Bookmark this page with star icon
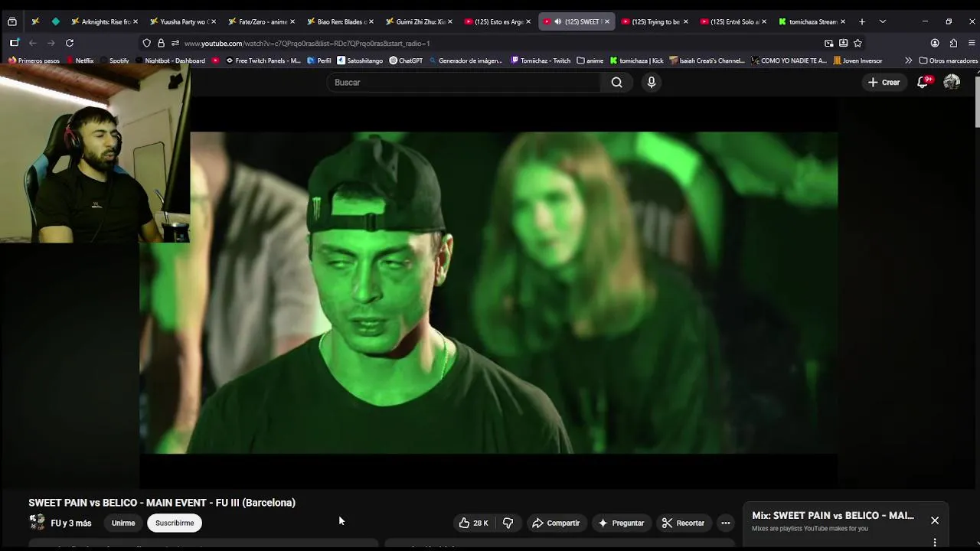The height and width of the screenshot is (551, 980). coord(857,43)
